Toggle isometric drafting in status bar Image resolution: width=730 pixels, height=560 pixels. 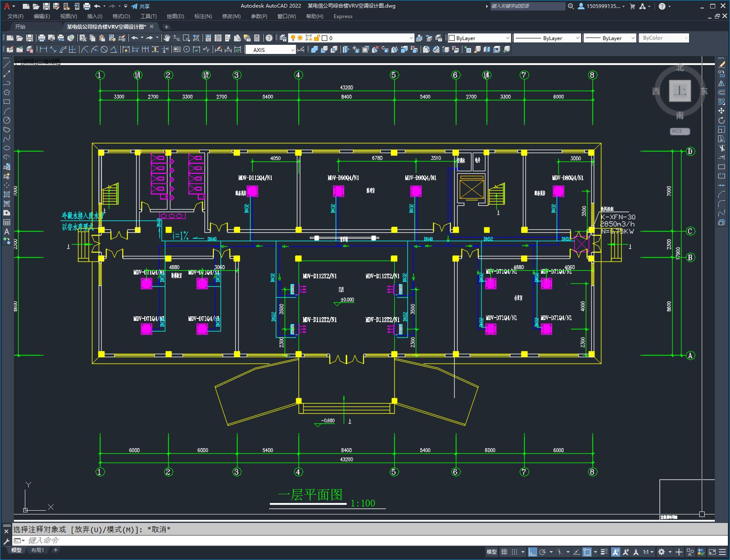[560, 552]
